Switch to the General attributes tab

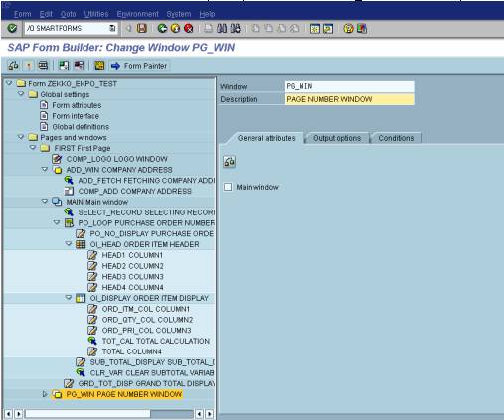(x=266, y=138)
